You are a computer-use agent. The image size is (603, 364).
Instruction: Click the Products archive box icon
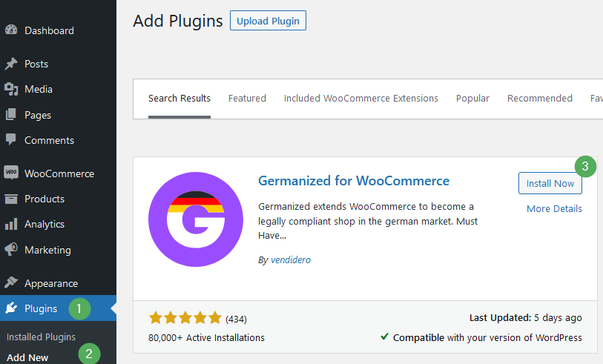(x=11, y=199)
